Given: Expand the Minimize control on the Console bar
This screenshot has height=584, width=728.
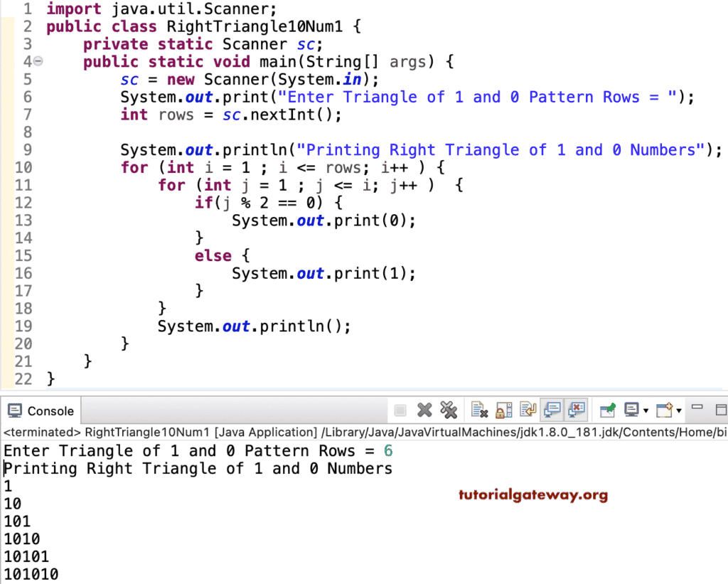Looking at the screenshot, I should click(697, 409).
